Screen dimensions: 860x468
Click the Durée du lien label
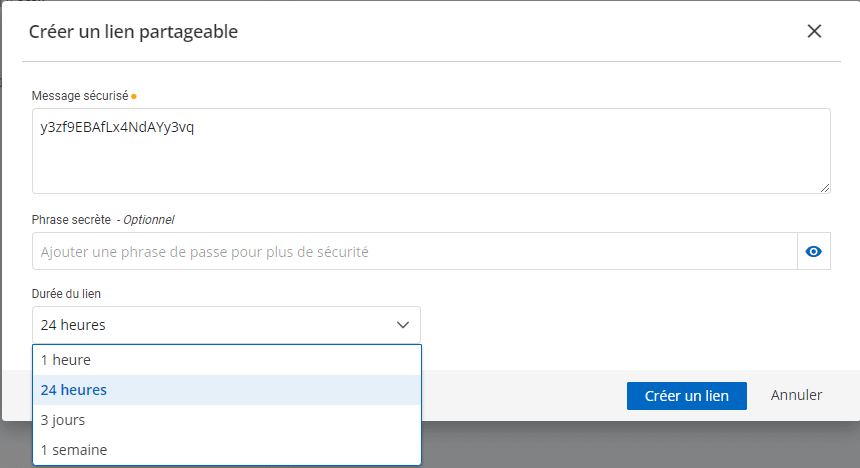coord(66,293)
